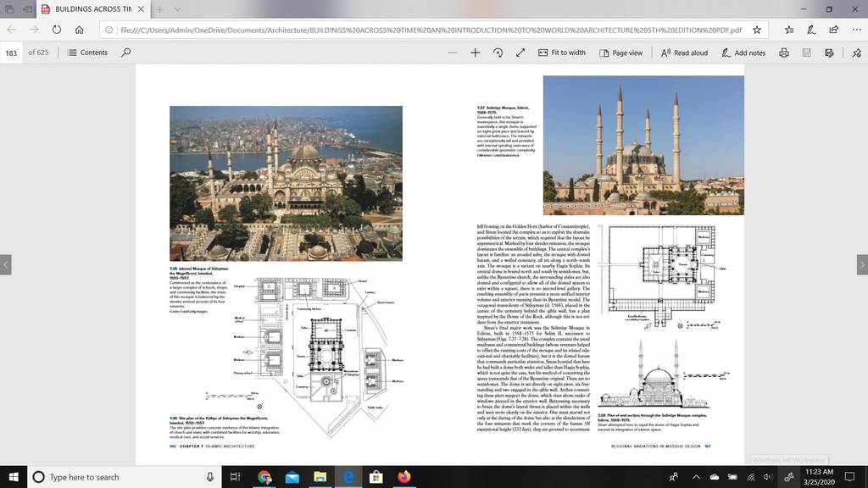Go to previous PDF page arrow
This screenshot has height=488, width=868.
tap(6, 264)
